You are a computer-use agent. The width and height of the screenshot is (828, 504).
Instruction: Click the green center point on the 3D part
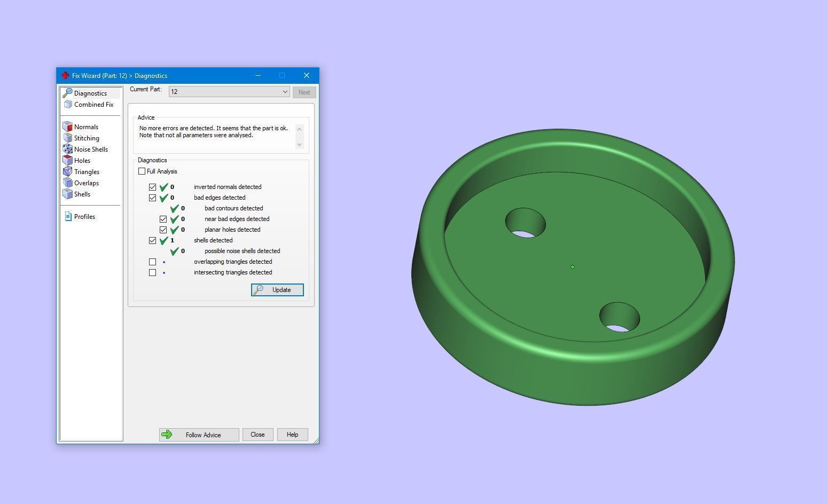pos(573,267)
